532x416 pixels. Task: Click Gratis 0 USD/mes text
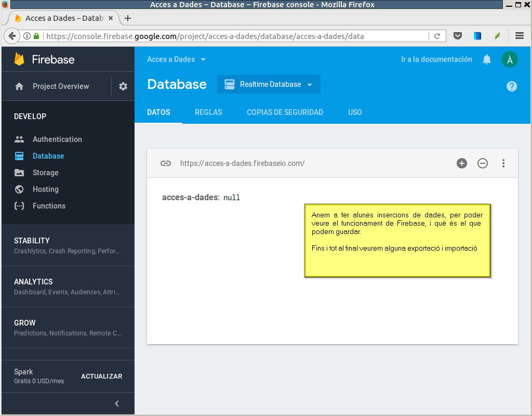click(39, 381)
